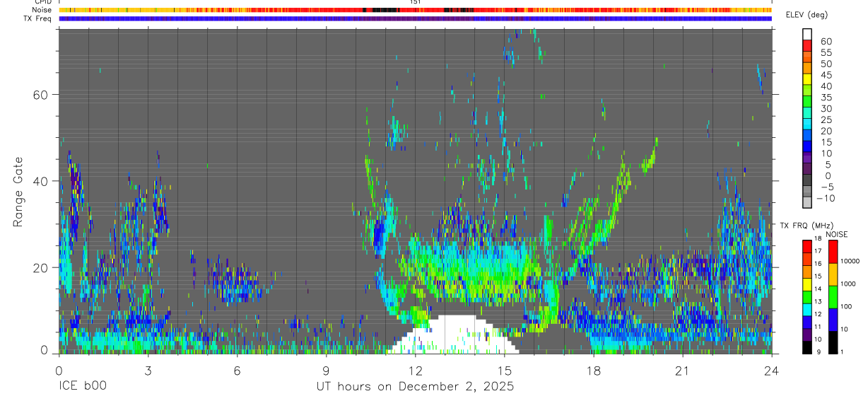Click the "18" value on the TX FRQ scale
Viewport: 868px width, 401px height.
(x=818, y=238)
